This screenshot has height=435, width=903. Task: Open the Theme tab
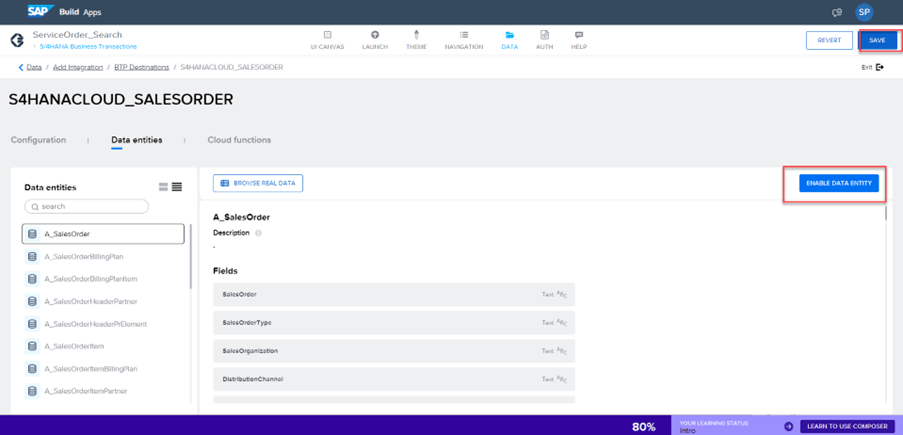[416, 40]
